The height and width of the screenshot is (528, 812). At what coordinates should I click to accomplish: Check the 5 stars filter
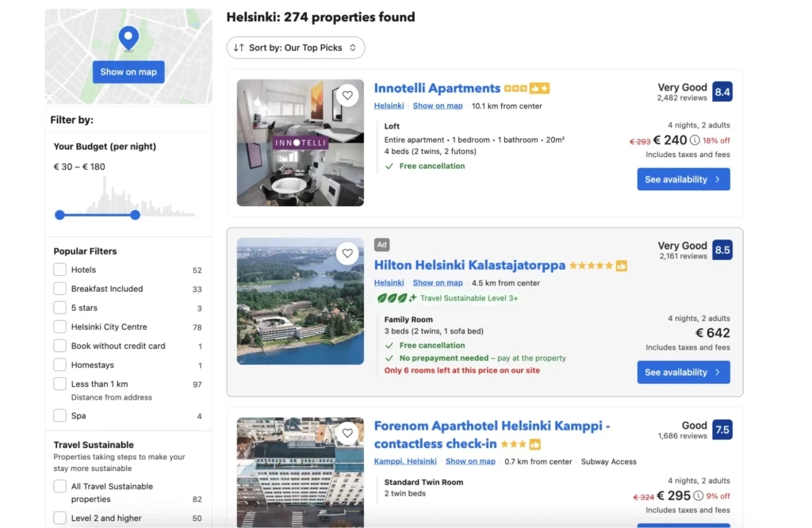coord(60,308)
